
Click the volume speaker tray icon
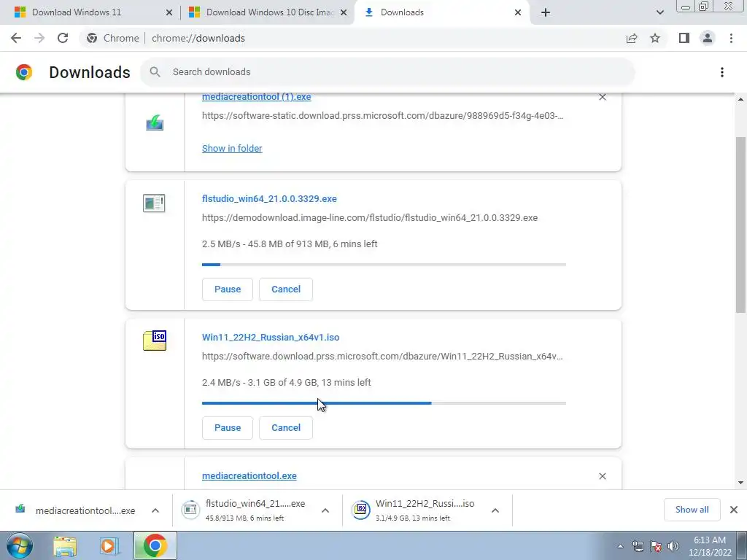673,546
